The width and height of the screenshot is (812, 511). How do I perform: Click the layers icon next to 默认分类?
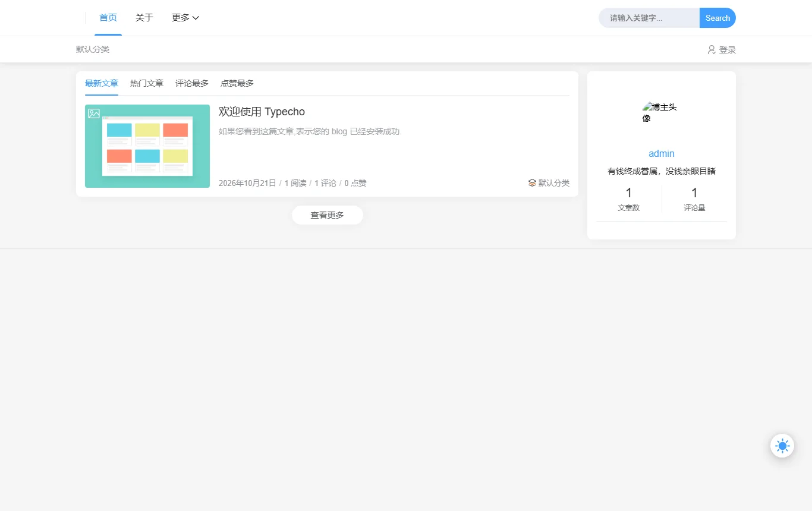point(532,183)
